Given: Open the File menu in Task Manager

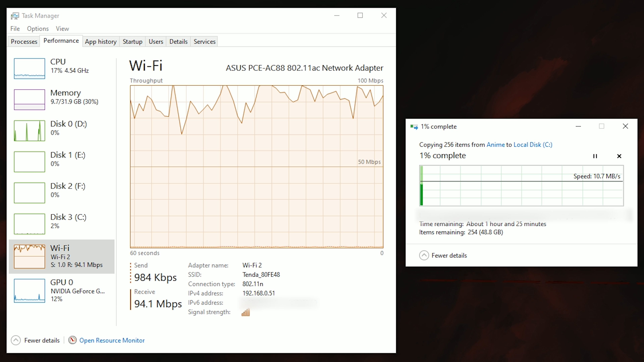Looking at the screenshot, I should click(x=15, y=28).
